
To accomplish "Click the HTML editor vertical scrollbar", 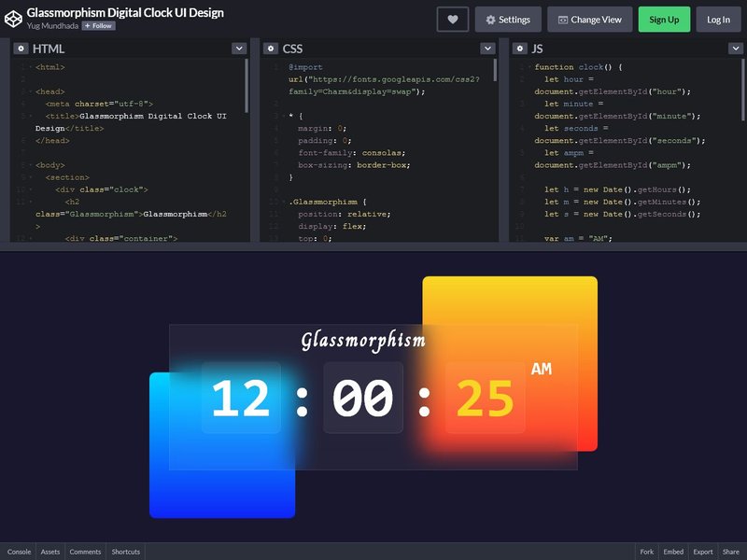I will (x=247, y=86).
